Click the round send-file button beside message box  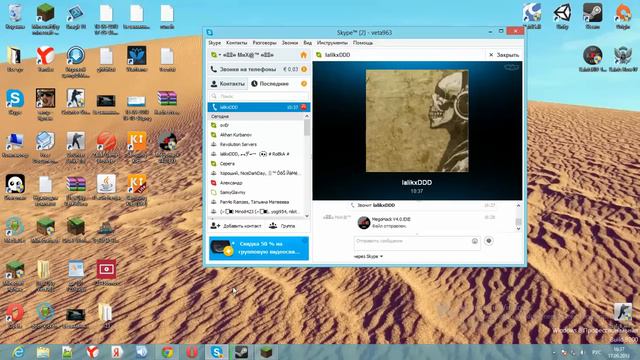click(489, 241)
